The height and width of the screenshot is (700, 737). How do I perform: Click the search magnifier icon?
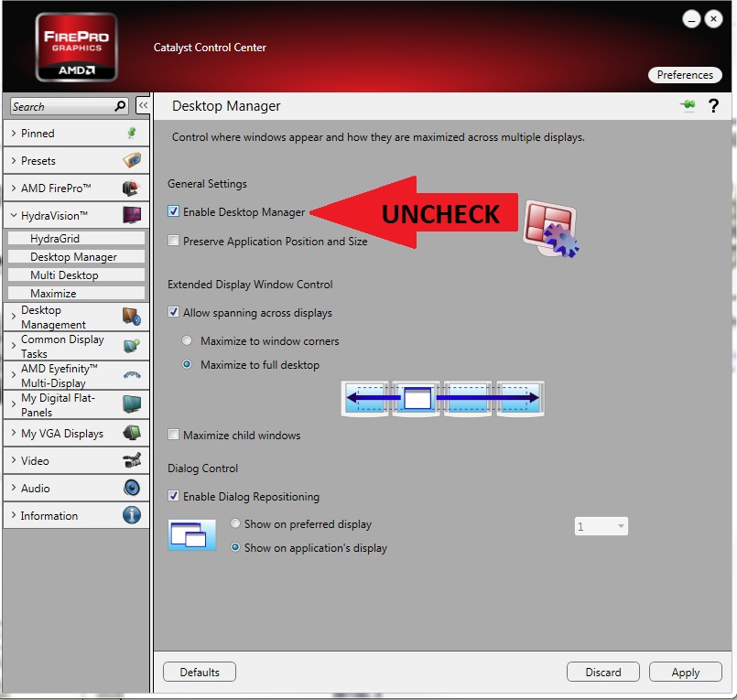[120, 106]
